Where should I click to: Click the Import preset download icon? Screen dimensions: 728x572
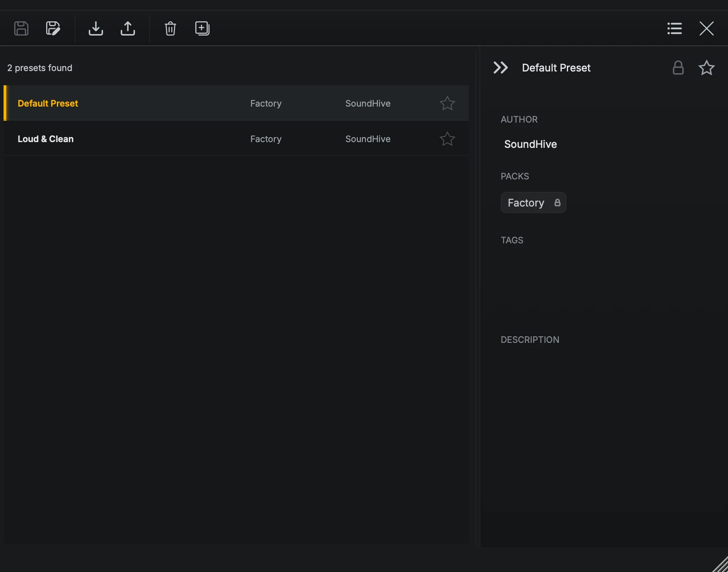pos(96,28)
